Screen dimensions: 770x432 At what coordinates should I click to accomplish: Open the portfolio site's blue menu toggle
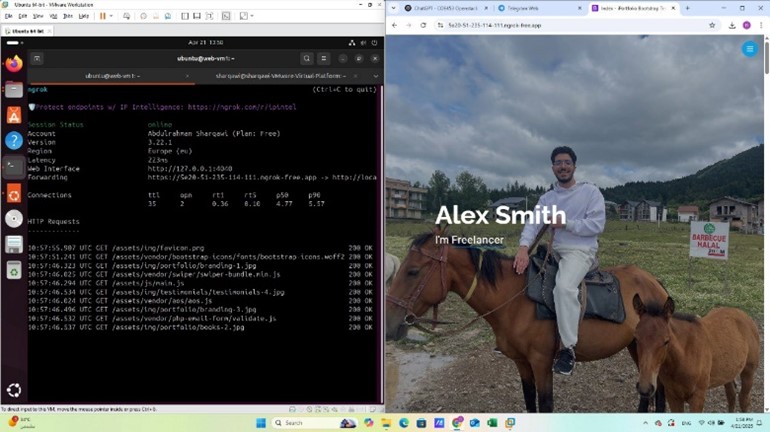point(749,49)
